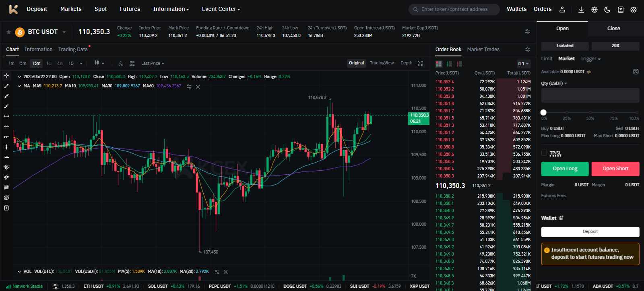The image size is (644, 291).
Task: Open the 0.1 price grouping dropdown
Action: (x=523, y=64)
